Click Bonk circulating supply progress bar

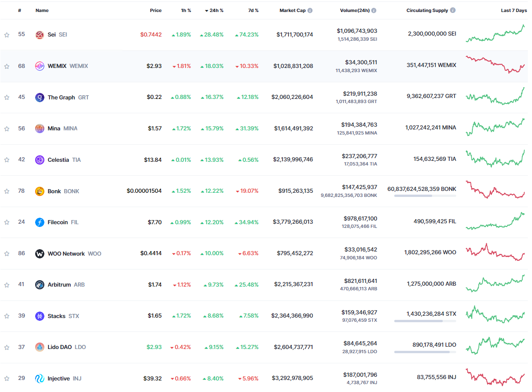tap(425, 196)
